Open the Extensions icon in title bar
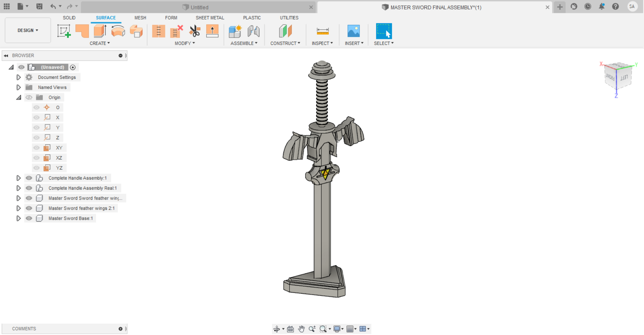Viewport: 644px width, 335px height. 574,6
